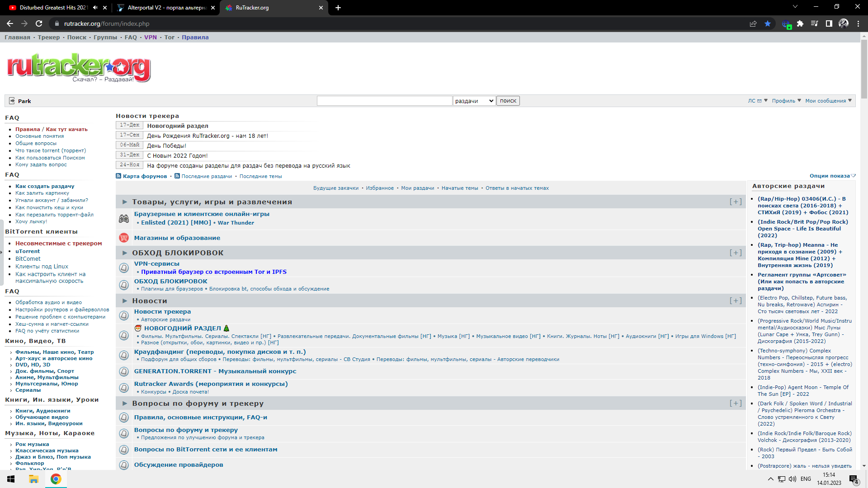Click the RSS icon next to Карта форумов
The height and width of the screenshot is (488, 868).
118,176
